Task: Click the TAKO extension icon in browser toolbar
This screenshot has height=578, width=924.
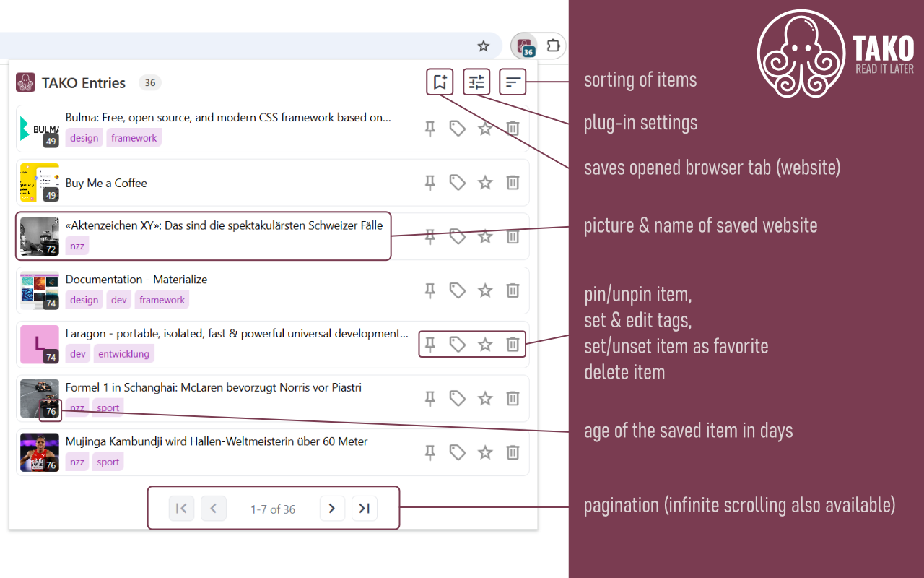Action: coord(525,46)
